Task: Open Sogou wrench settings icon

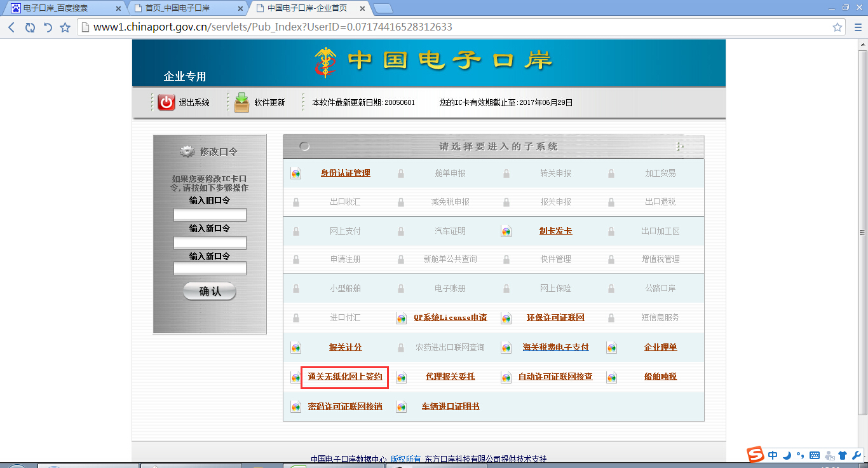Action: 856,455
